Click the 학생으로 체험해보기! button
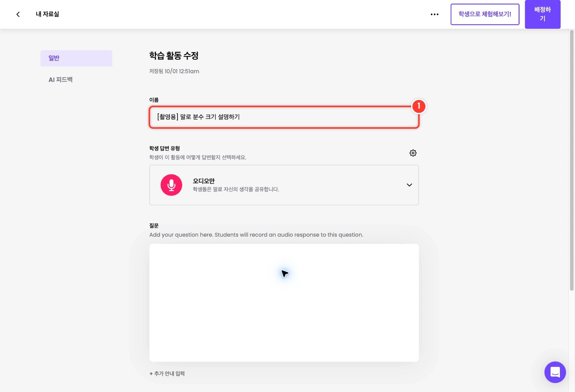 (x=485, y=14)
